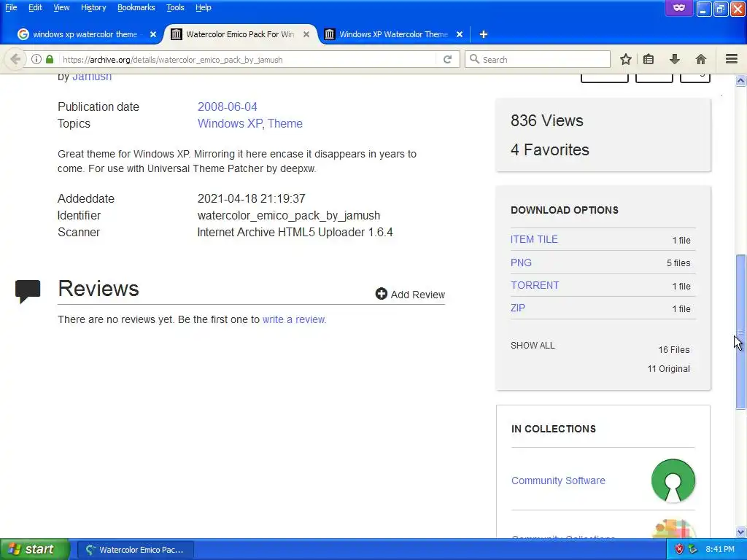Click the 16 Files count text

click(x=673, y=350)
